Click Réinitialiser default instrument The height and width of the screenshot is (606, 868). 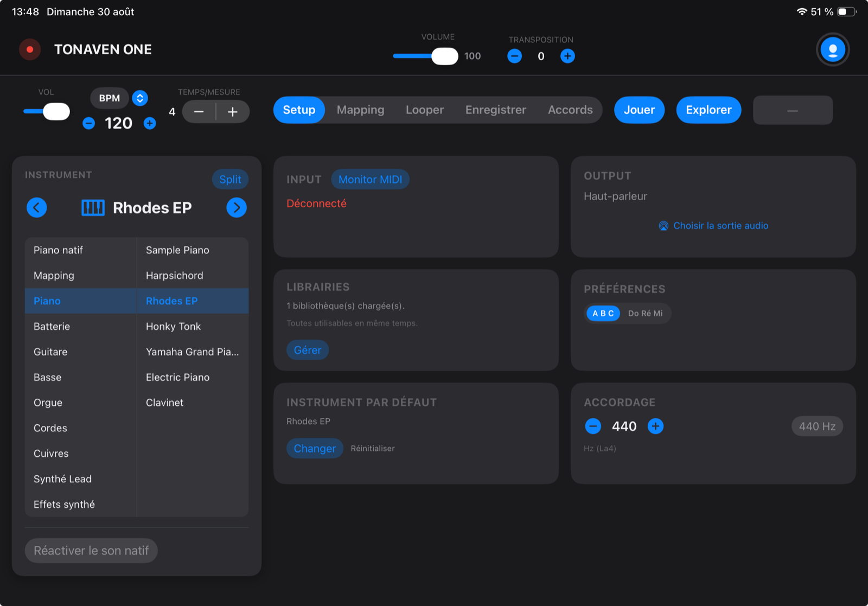373,448
